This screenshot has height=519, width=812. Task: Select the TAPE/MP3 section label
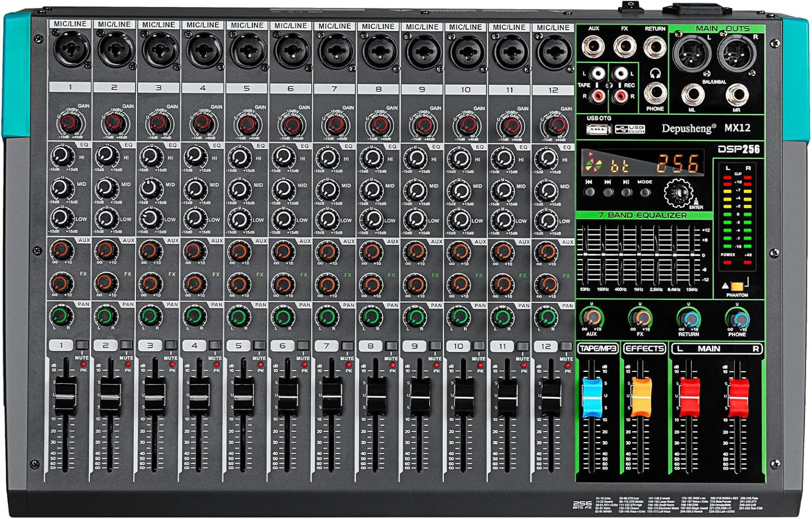[x=598, y=349]
